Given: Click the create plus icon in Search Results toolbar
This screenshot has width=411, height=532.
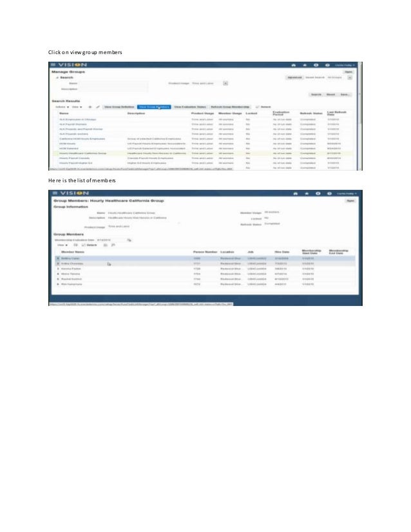Looking at the screenshot, I should click(x=90, y=107).
